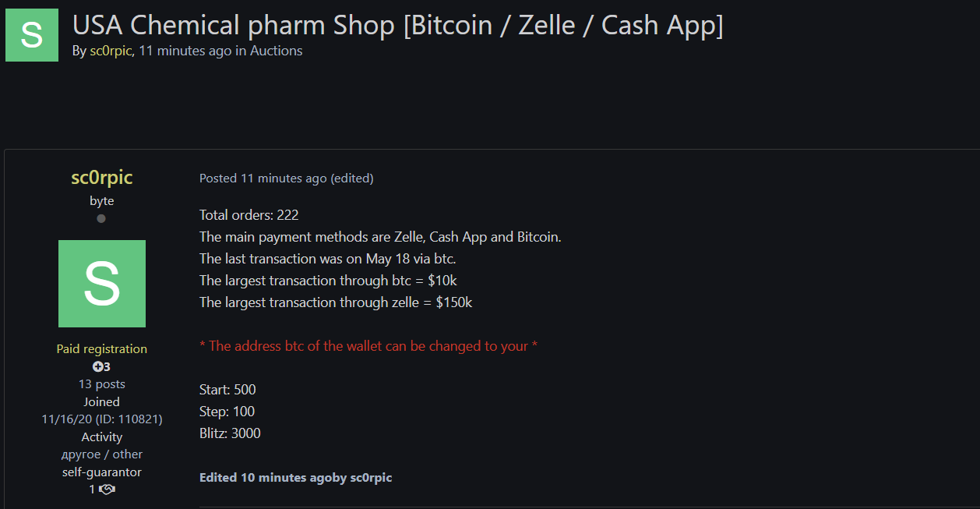This screenshot has height=509, width=980.
Task: Click the Paid registration group label
Action: pos(102,349)
